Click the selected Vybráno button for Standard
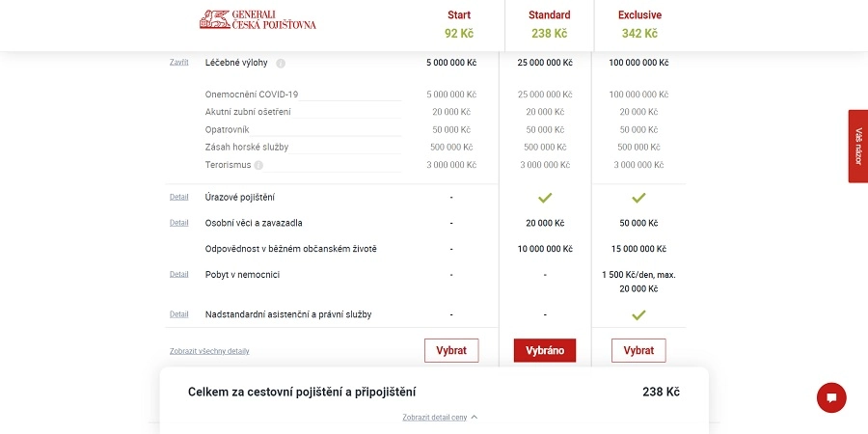Screen dimensions: 868x434 pyautogui.click(x=545, y=350)
